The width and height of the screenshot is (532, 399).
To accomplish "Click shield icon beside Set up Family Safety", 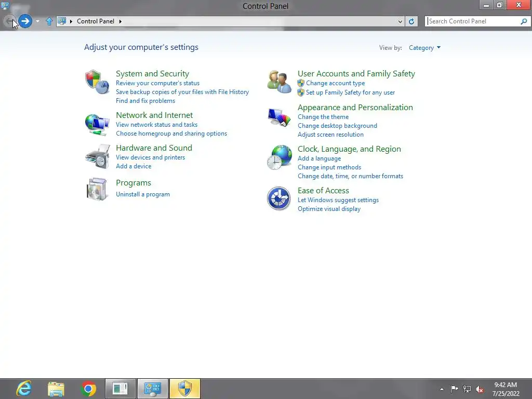I will coord(301,92).
